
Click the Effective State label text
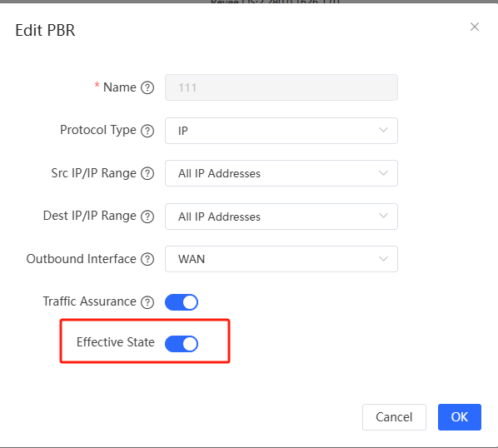tap(116, 342)
